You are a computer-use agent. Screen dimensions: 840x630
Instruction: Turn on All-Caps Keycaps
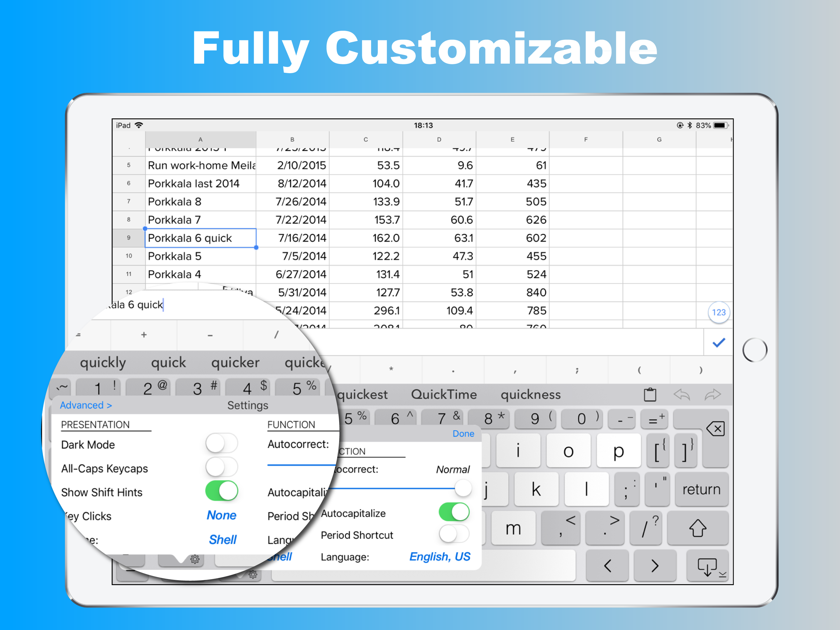[221, 467]
